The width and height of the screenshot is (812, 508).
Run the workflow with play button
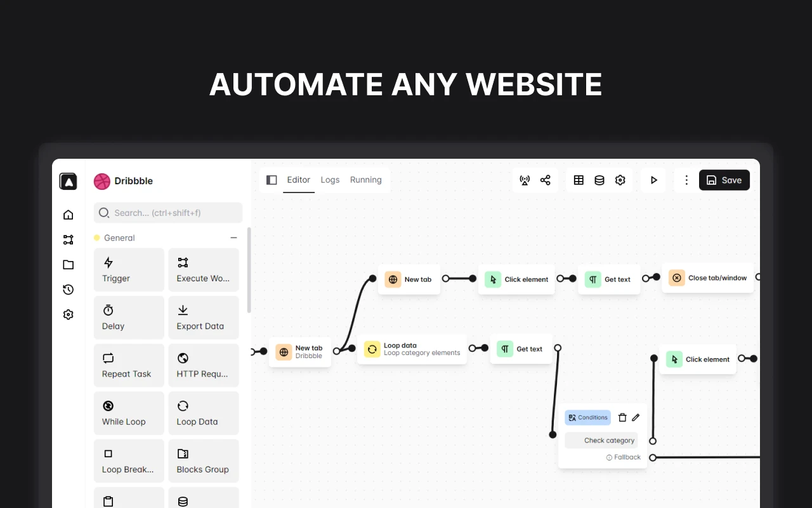(653, 180)
